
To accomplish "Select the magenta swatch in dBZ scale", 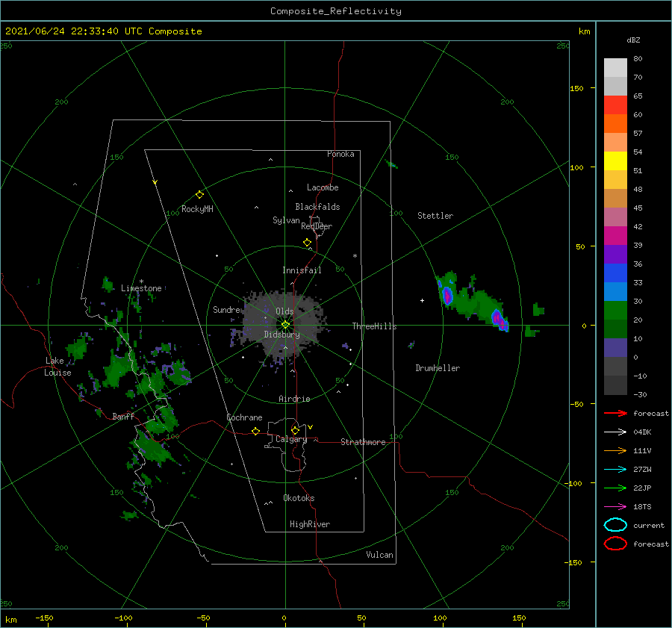I will [x=615, y=235].
